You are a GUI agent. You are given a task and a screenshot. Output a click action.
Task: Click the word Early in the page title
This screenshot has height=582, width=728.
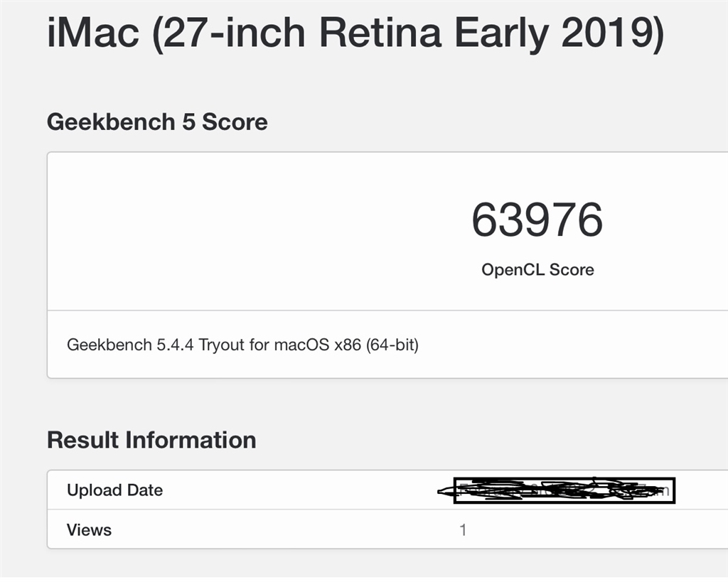coord(501,34)
